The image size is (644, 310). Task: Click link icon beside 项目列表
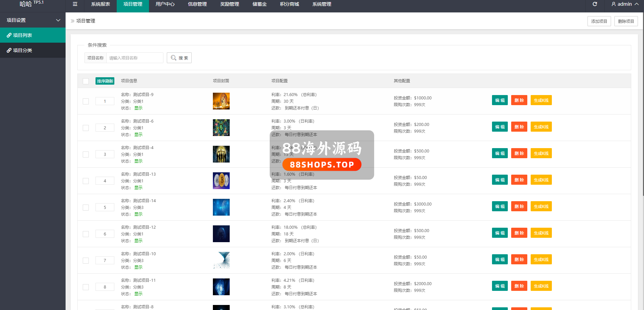(9, 35)
